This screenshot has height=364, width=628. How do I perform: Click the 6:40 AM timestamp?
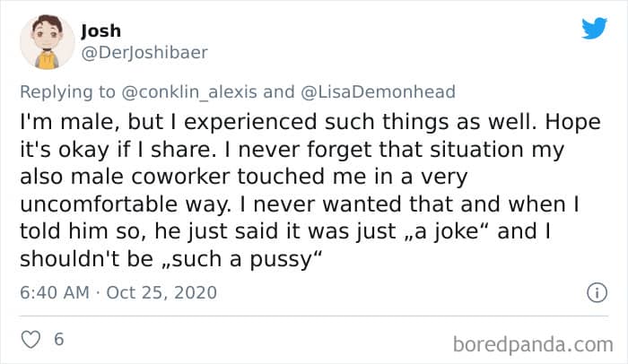pyautogui.click(x=53, y=292)
